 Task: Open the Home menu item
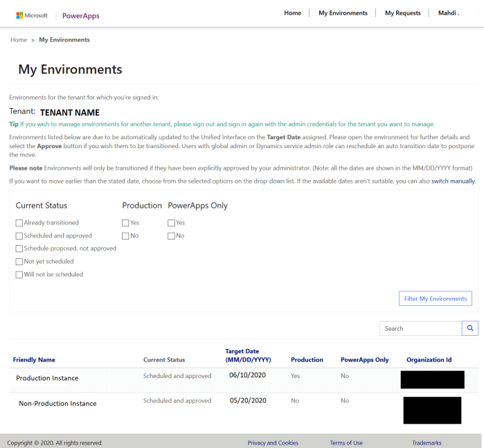(x=292, y=13)
